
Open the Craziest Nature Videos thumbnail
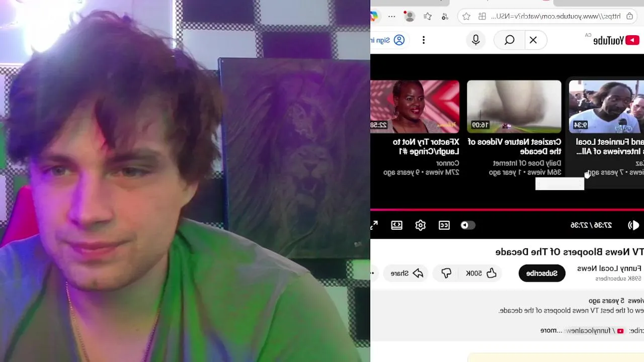[x=514, y=107]
